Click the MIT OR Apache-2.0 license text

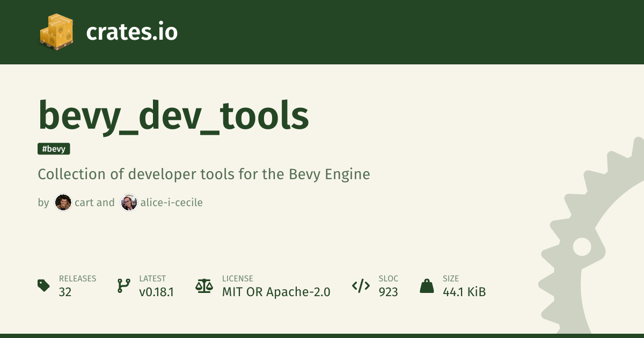(276, 292)
